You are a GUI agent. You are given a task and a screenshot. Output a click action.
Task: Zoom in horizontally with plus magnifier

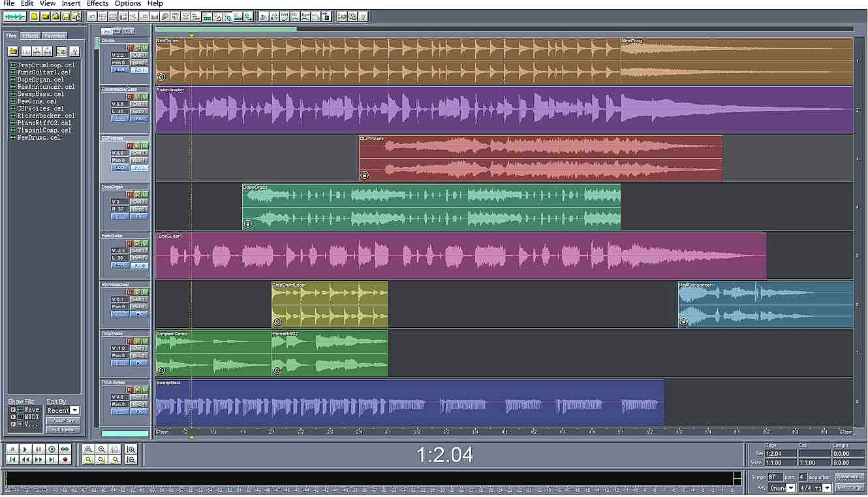(88, 449)
